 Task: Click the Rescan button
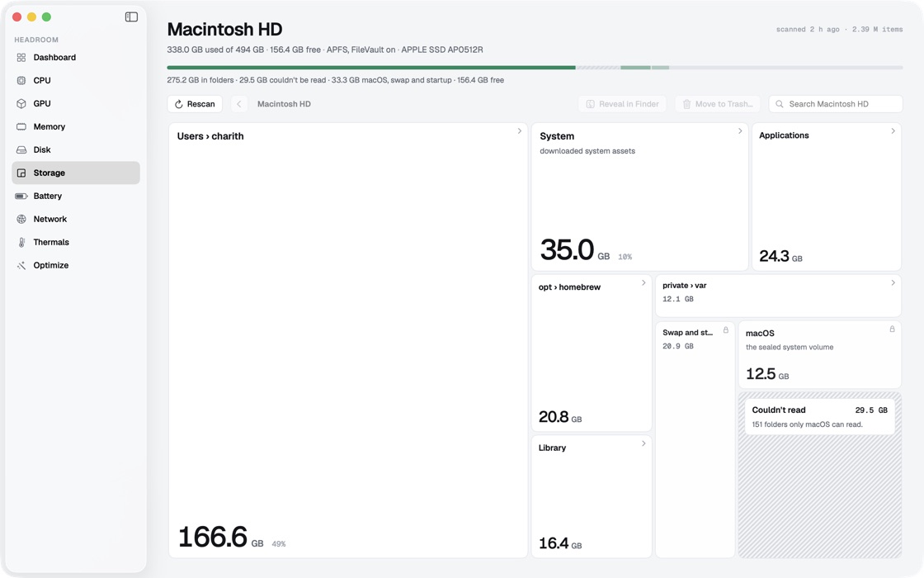195,104
